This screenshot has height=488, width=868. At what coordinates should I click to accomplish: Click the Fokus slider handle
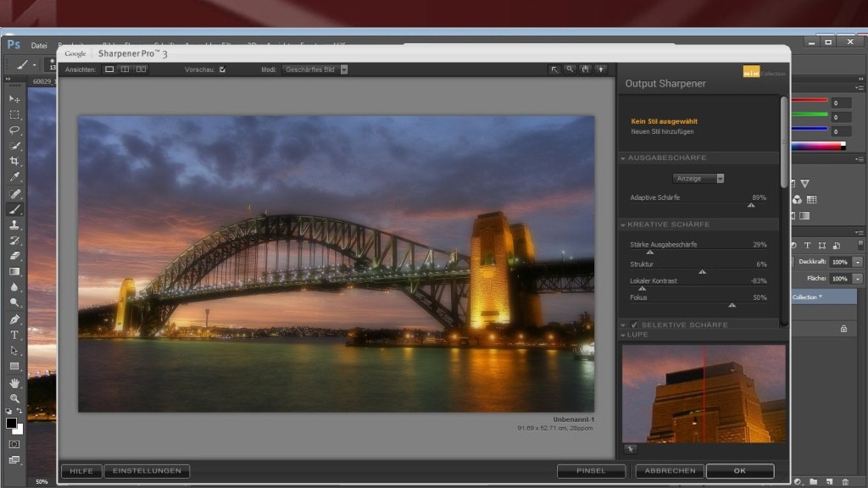point(732,305)
